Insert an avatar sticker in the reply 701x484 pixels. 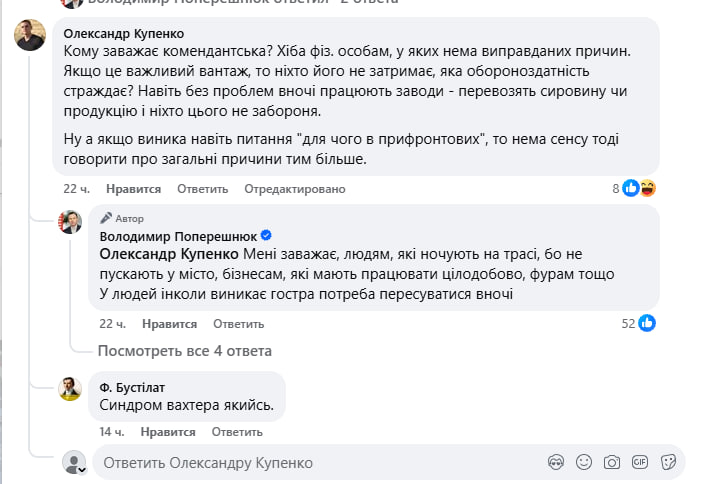pos(557,462)
